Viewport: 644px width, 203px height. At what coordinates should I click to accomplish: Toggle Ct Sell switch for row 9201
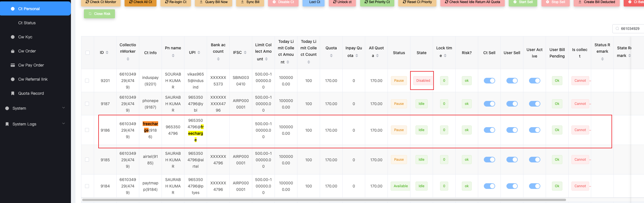pos(489,81)
